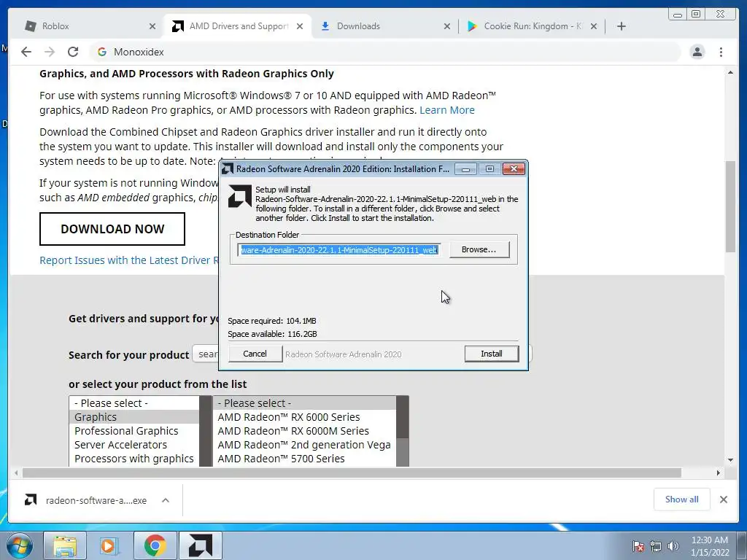Open the downloaded radeon-software exe file
The image size is (747, 560).
click(86, 500)
